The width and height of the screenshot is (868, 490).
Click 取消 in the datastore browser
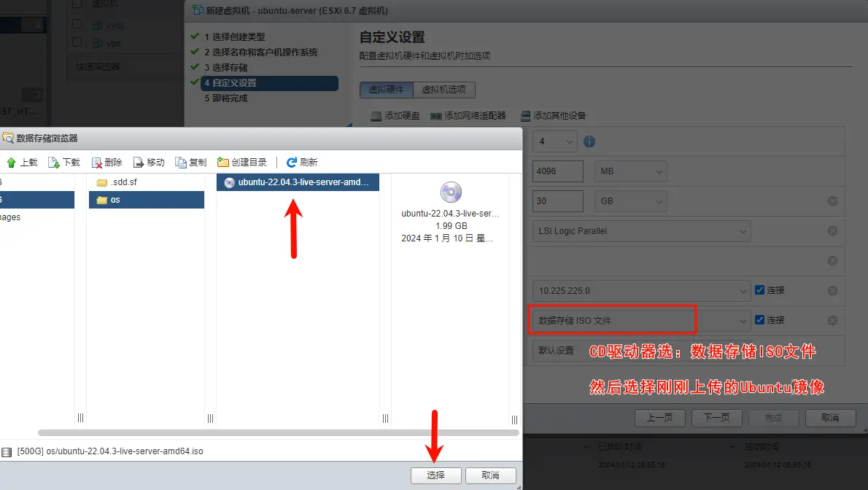490,475
